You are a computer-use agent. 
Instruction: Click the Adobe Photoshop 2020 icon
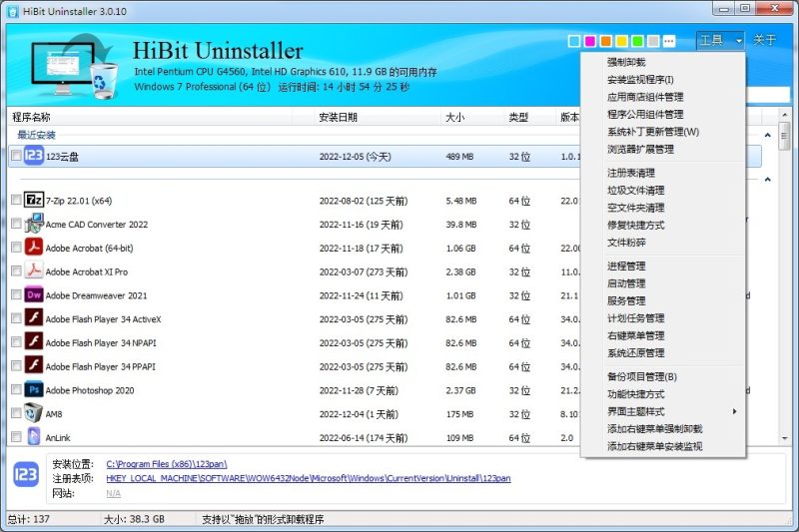(34, 389)
